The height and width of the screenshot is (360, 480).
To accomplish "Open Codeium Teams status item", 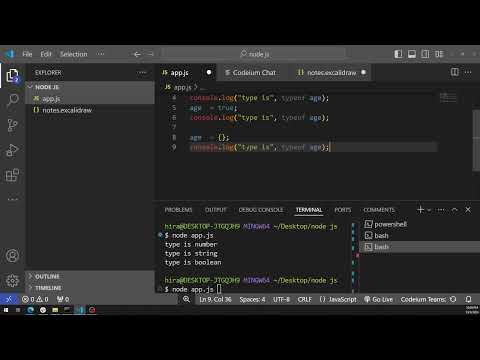I will (428, 299).
